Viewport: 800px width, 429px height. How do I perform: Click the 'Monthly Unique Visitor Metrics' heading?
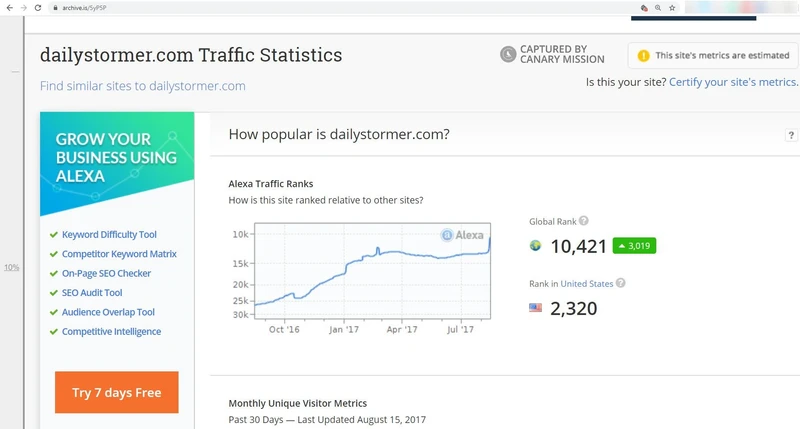tap(297, 403)
